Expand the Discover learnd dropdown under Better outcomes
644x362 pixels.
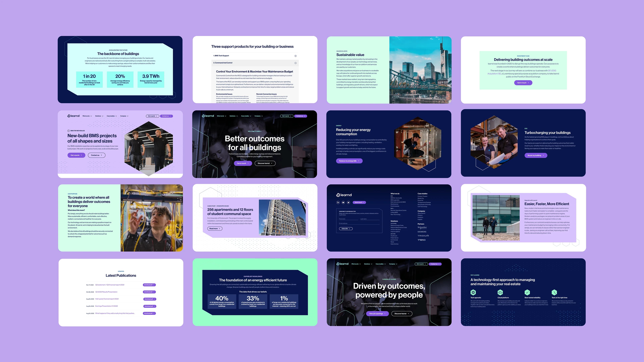pyautogui.click(x=265, y=163)
